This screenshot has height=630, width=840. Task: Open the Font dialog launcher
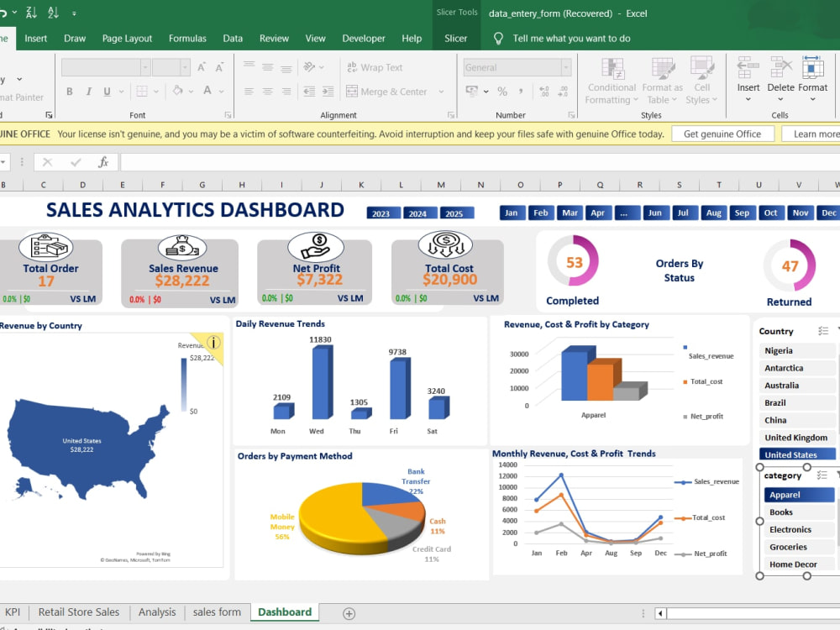228,114
